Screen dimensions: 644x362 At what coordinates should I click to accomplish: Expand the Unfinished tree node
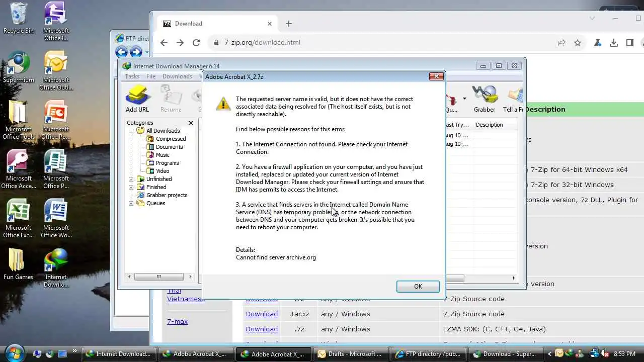pos(131,179)
